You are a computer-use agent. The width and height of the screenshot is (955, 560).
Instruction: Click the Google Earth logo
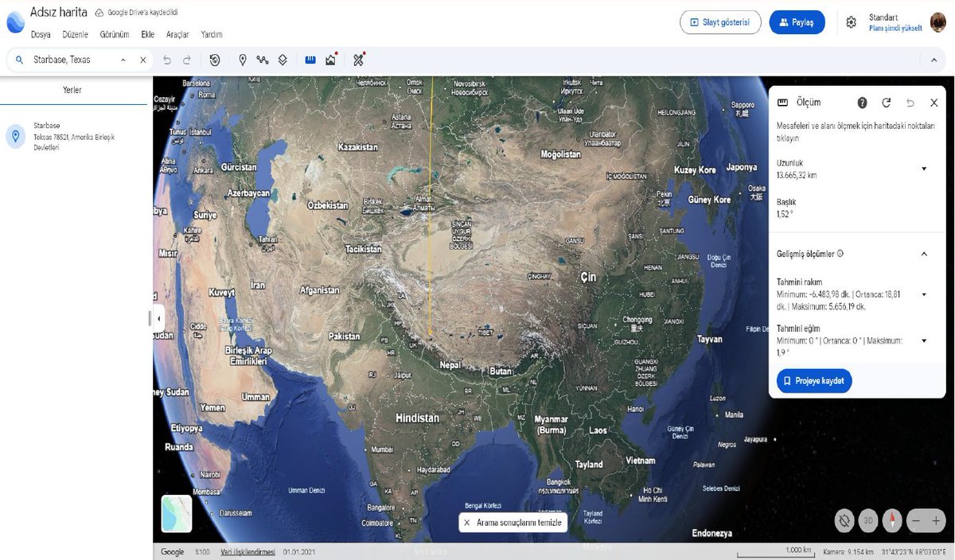[x=15, y=21]
